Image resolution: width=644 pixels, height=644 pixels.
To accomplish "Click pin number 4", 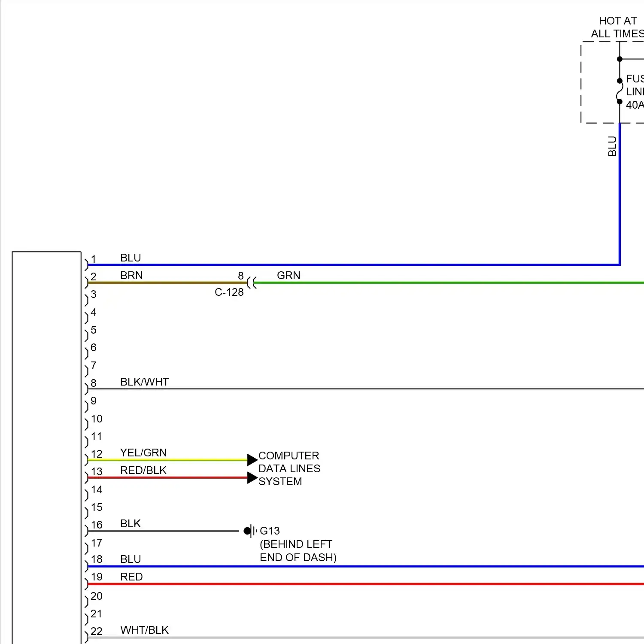I will [x=94, y=312].
